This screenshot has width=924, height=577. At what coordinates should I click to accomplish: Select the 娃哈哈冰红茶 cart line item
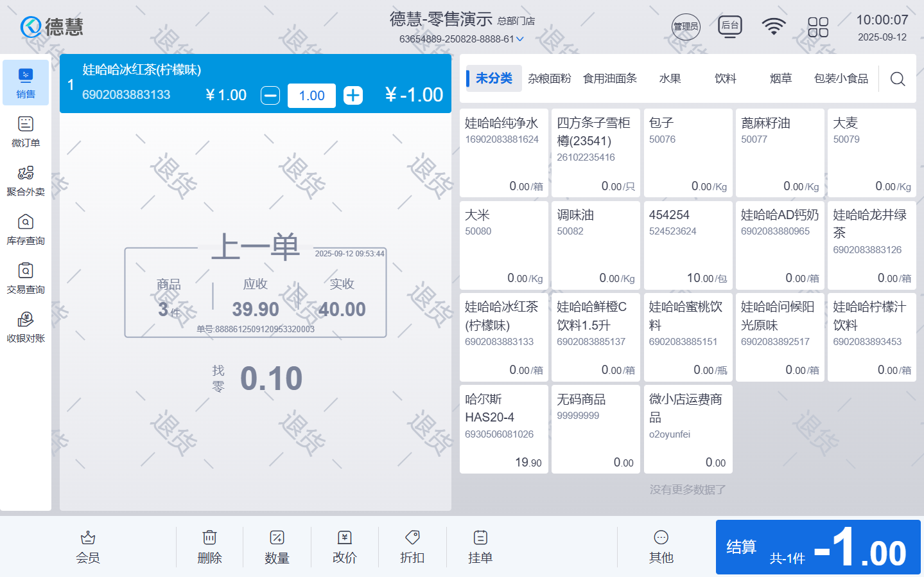[x=256, y=84]
